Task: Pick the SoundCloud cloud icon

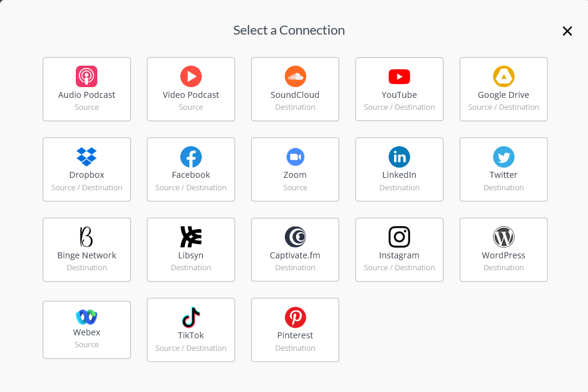Action: 295,76
